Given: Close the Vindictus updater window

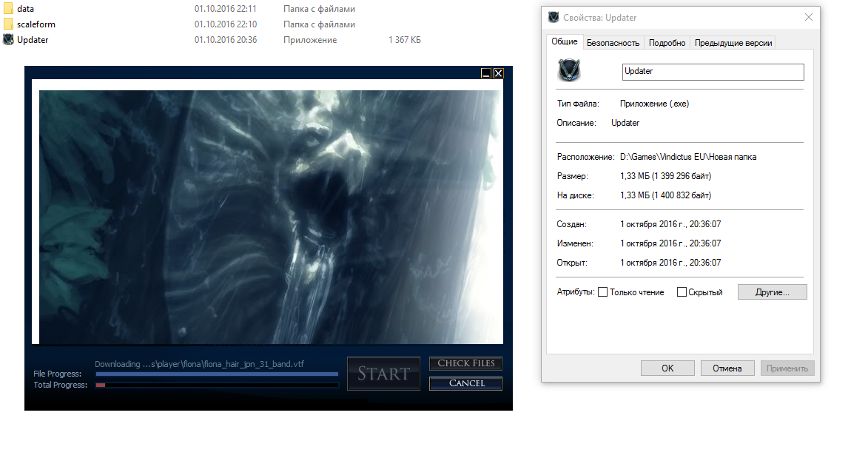Looking at the screenshot, I should 498,73.
